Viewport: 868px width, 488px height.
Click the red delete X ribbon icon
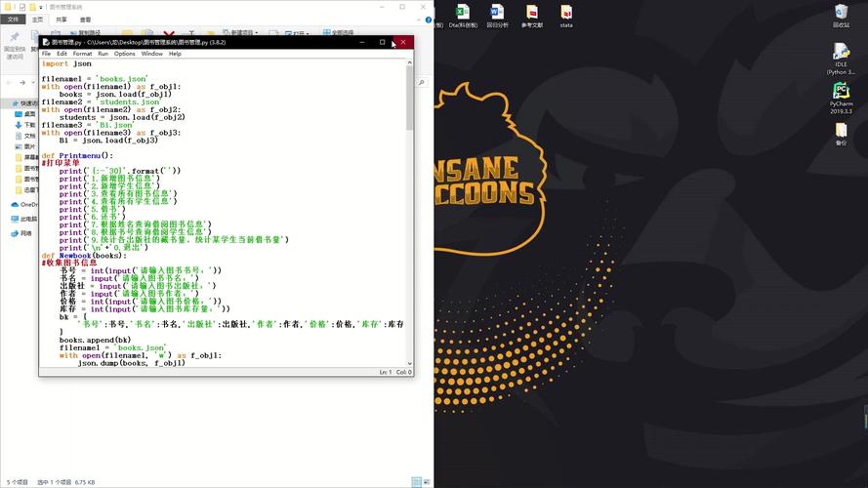(x=169, y=34)
